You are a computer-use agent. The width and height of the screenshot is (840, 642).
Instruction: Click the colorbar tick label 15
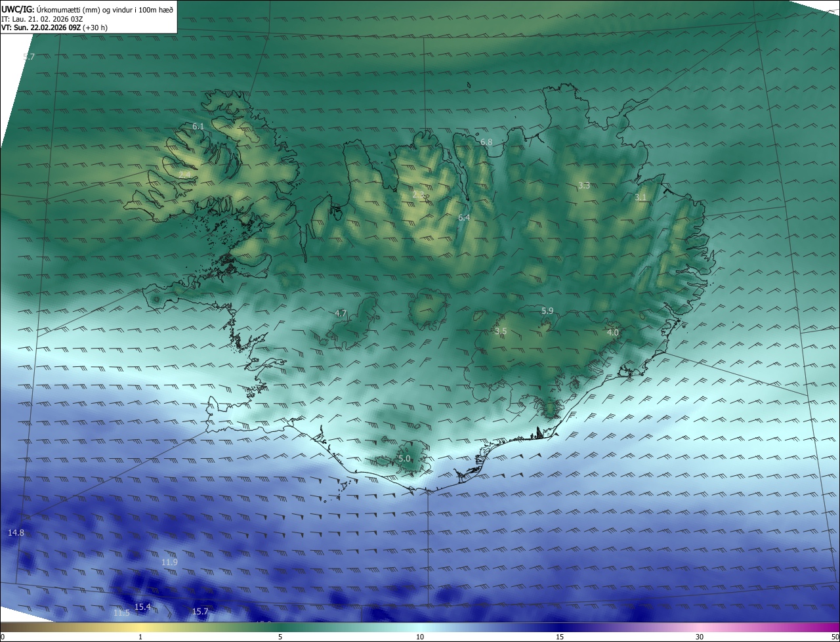pos(560,637)
